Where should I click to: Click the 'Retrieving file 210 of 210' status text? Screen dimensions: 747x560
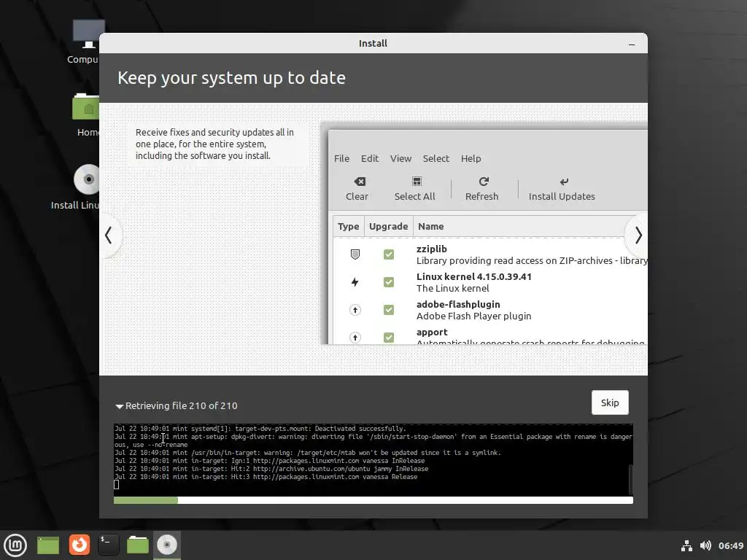(x=182, y=405)
